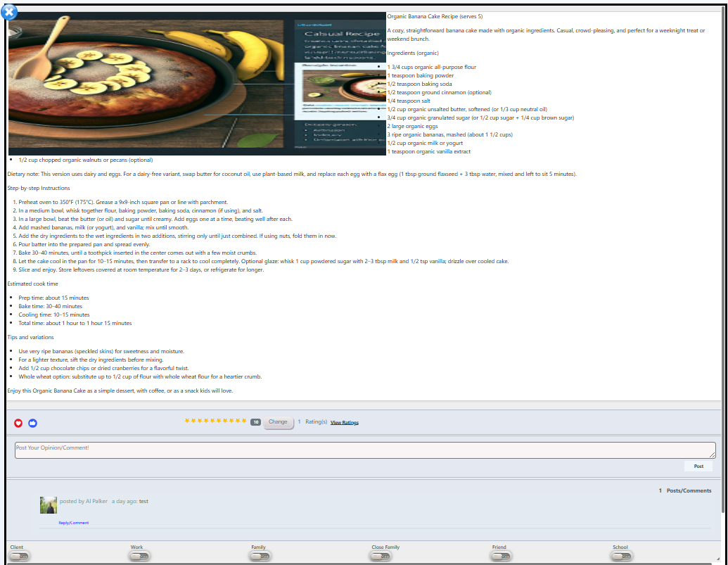Click the banana cake recipe image
Viewport: 728px width, 565px height.
coord(197,83)
